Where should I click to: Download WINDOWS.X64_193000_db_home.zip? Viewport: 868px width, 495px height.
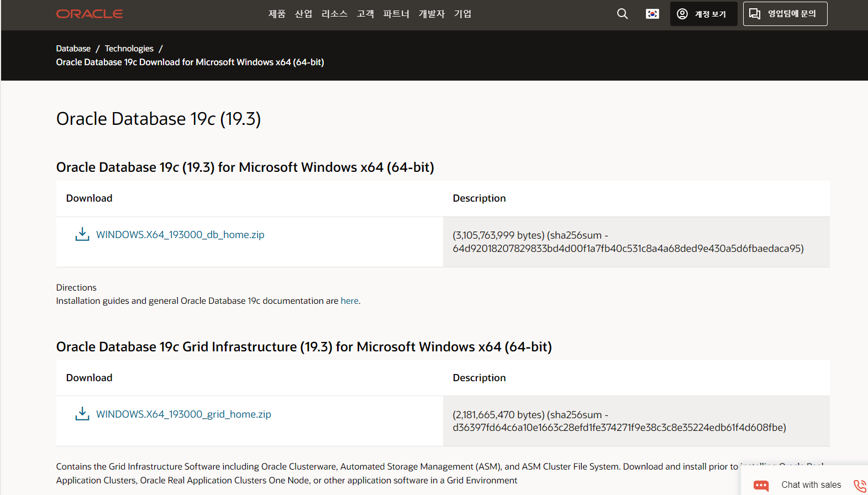tap(180, 235)
